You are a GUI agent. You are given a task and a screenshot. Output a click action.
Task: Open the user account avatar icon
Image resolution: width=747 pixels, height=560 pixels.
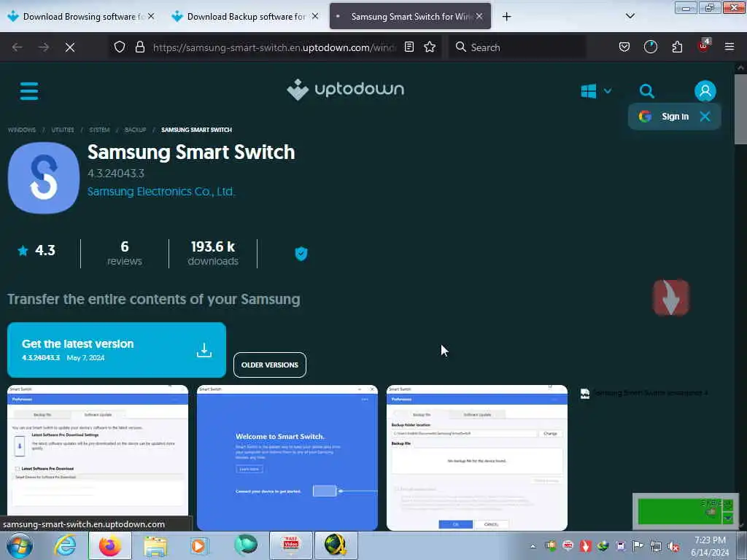point(705,91)
